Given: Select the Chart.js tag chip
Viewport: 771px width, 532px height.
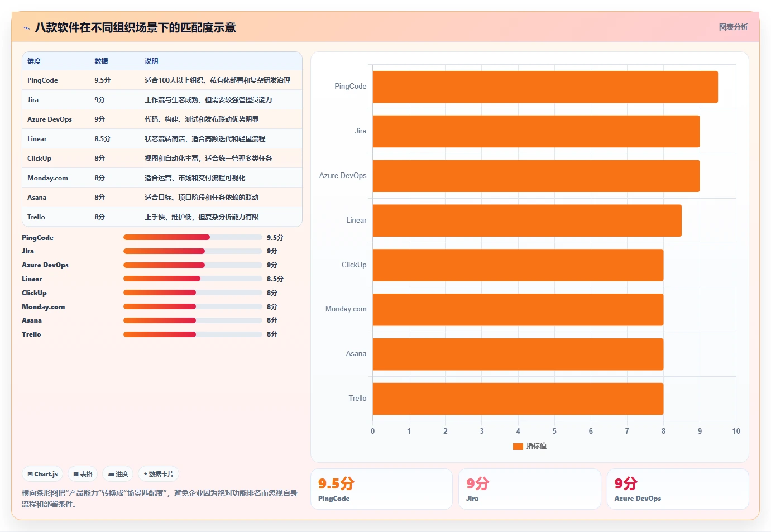Looking at the screenshot, I should [x=42, y=474].
